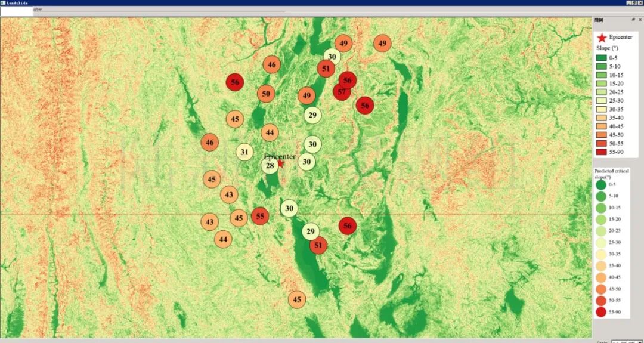Undock the legend panel with float icon

633,20
